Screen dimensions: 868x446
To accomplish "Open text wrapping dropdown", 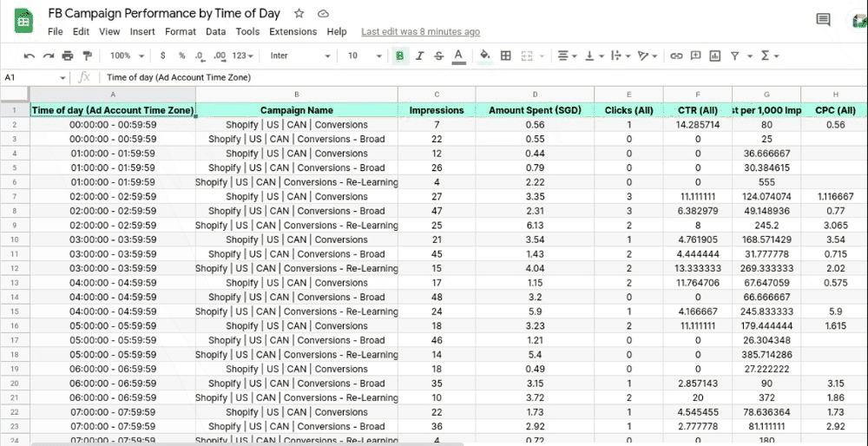I will (x=620, y=56).
